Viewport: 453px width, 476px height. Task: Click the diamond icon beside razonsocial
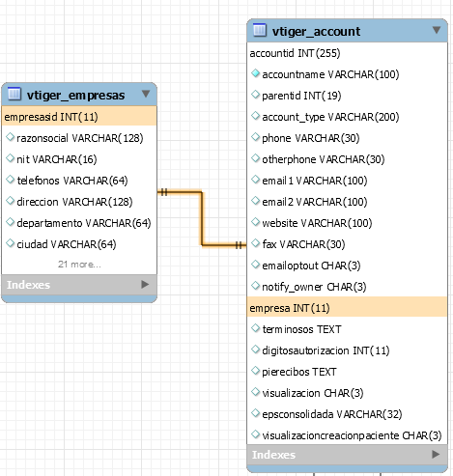click(x=11, y=137)
